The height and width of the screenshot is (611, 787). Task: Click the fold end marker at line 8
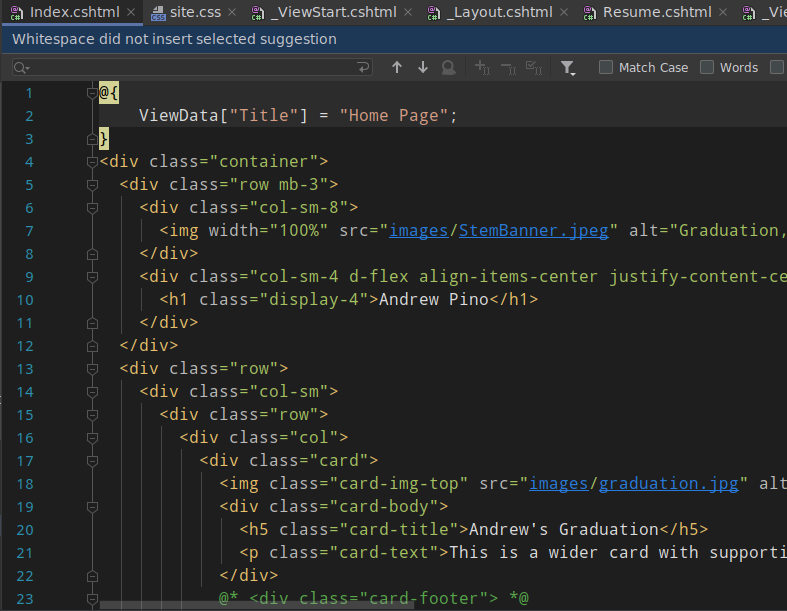[x=92, y=254]
